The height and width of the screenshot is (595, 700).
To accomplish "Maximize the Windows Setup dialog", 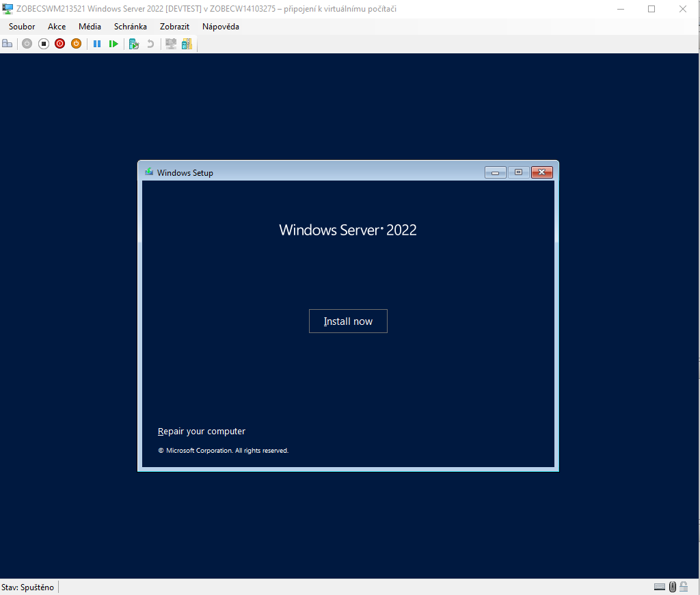I will (518, 172).
